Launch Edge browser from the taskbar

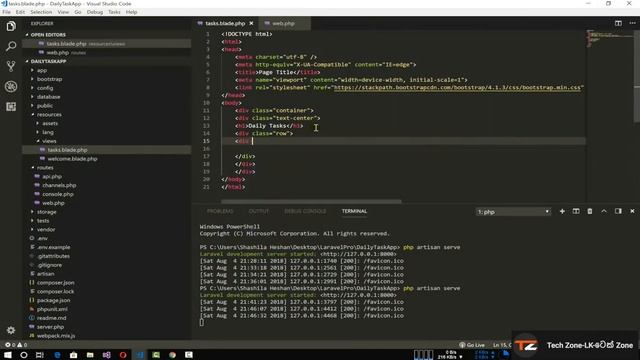tap(57, 355)
